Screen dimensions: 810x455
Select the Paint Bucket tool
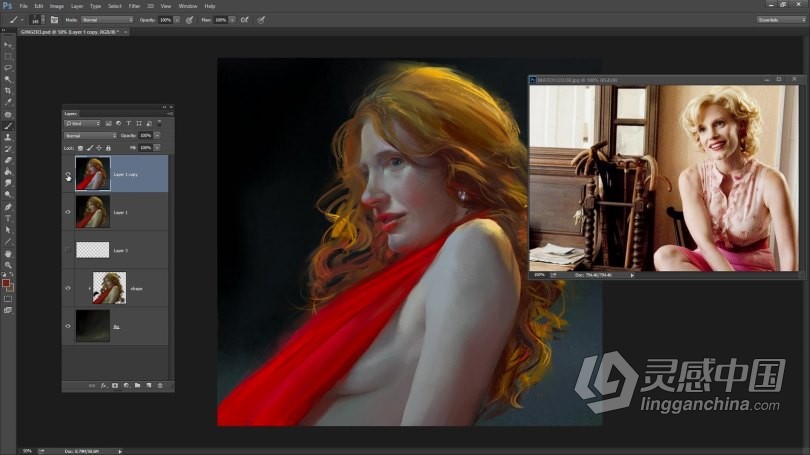pos(8,171)
